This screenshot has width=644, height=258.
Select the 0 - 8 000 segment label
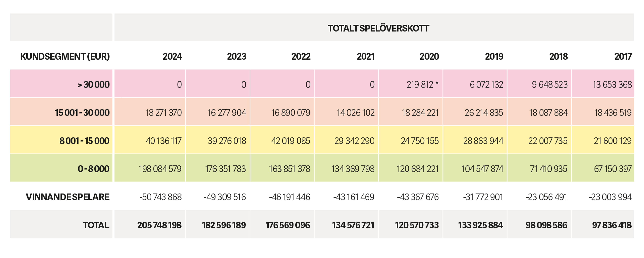tap(93, 169)
